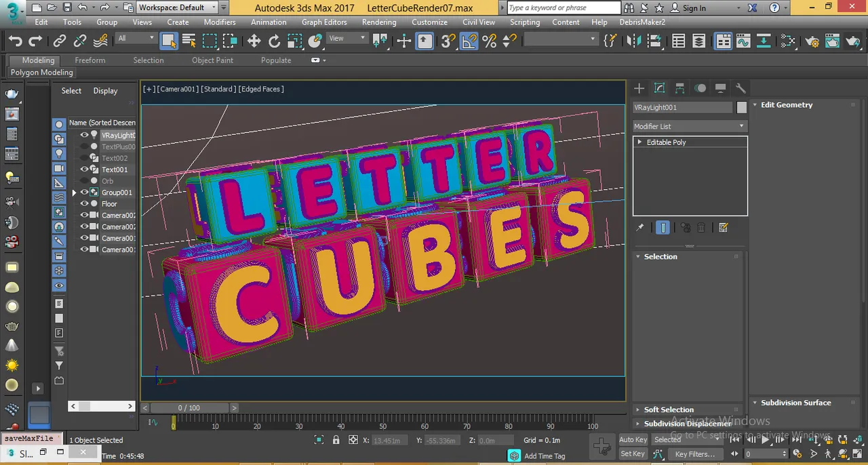This screenshot has height=465, width=868.
Task: Click the Configure Modifier Sets icon
Action: (723, 228)
